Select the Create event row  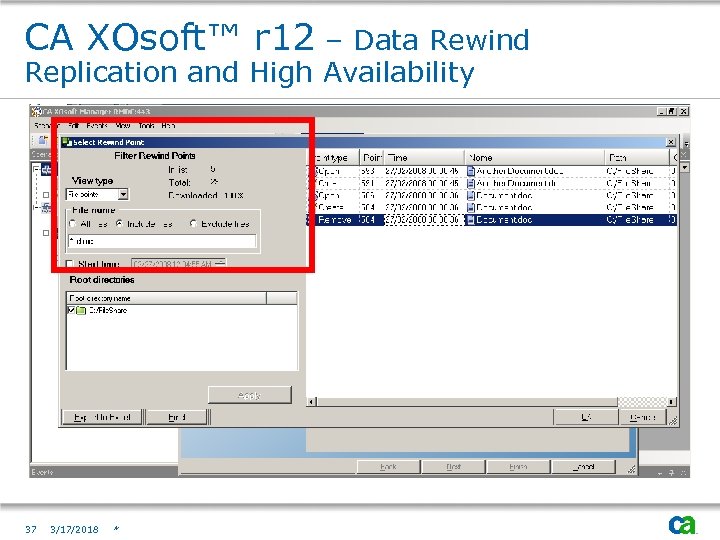click(x=491, y=207)
